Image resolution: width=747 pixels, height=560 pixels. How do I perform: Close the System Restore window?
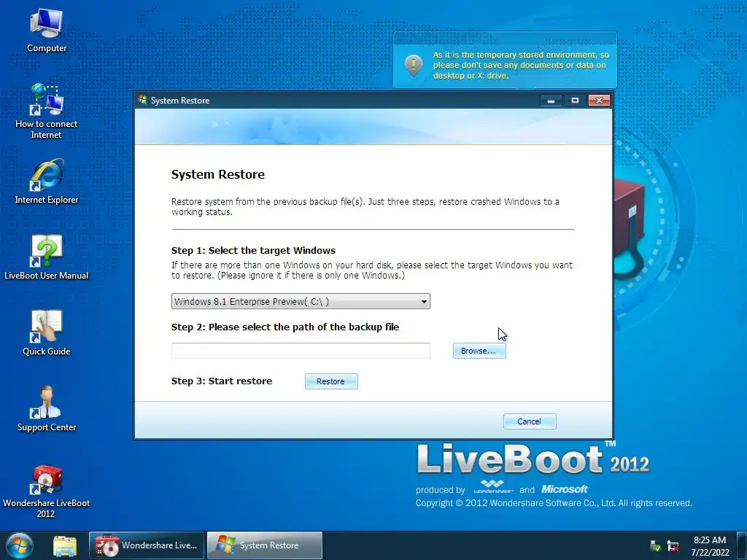tap(600, 101)
